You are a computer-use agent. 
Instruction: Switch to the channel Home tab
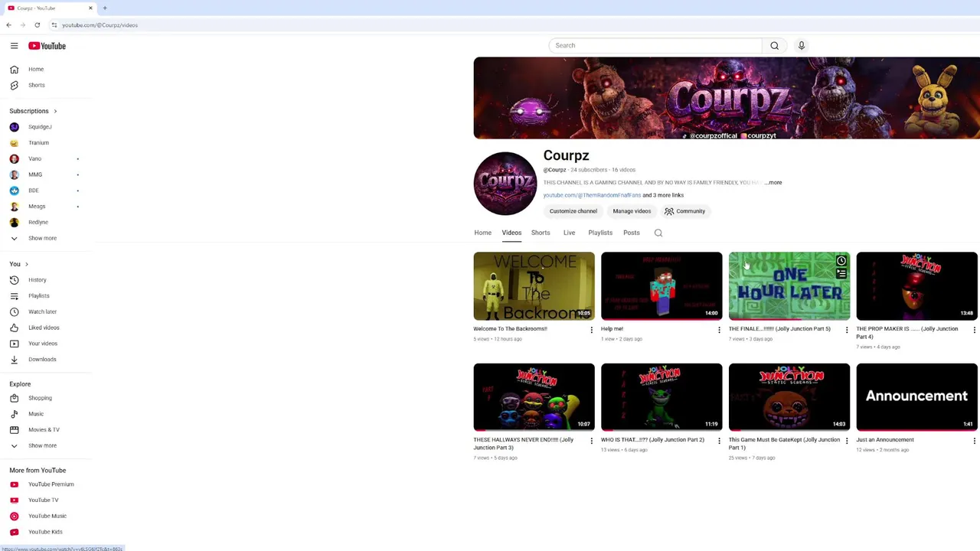click(482, 233)
